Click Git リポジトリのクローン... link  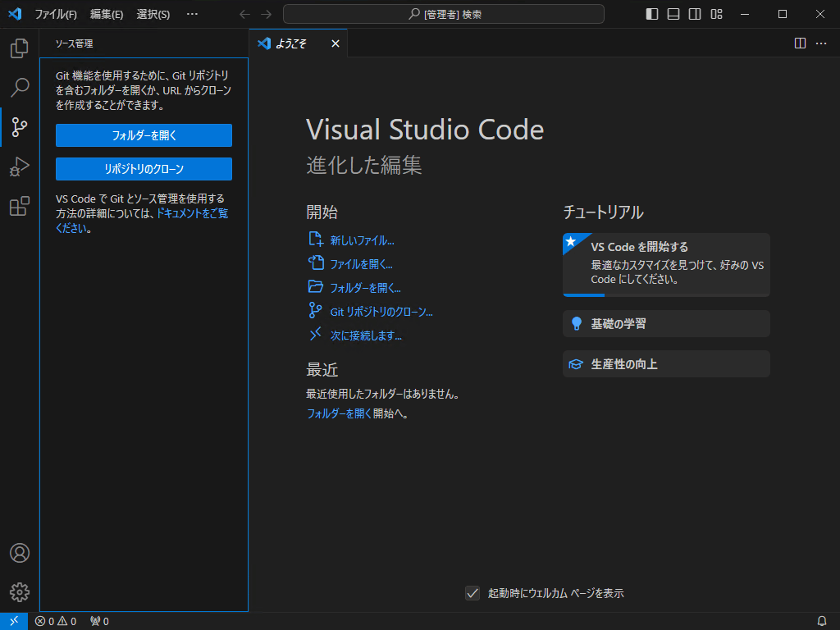pyautogui.click(x=381, y=312)
